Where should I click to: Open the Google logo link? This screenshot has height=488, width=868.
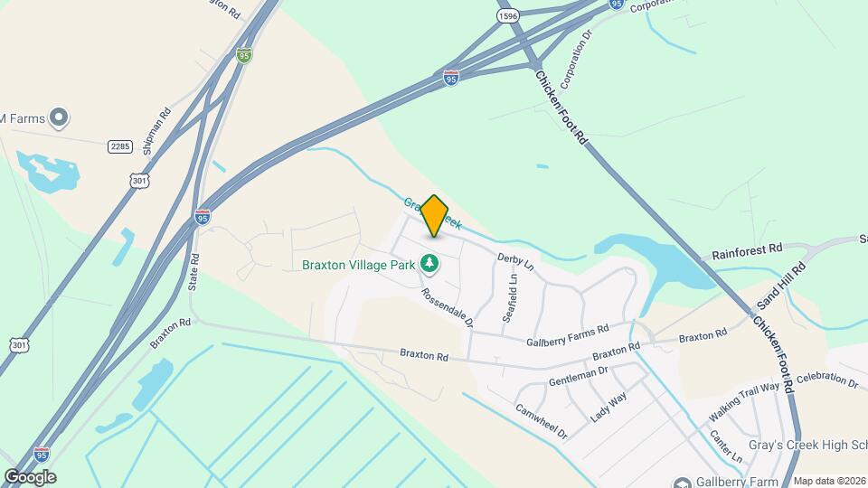click(x=31, y=477)
